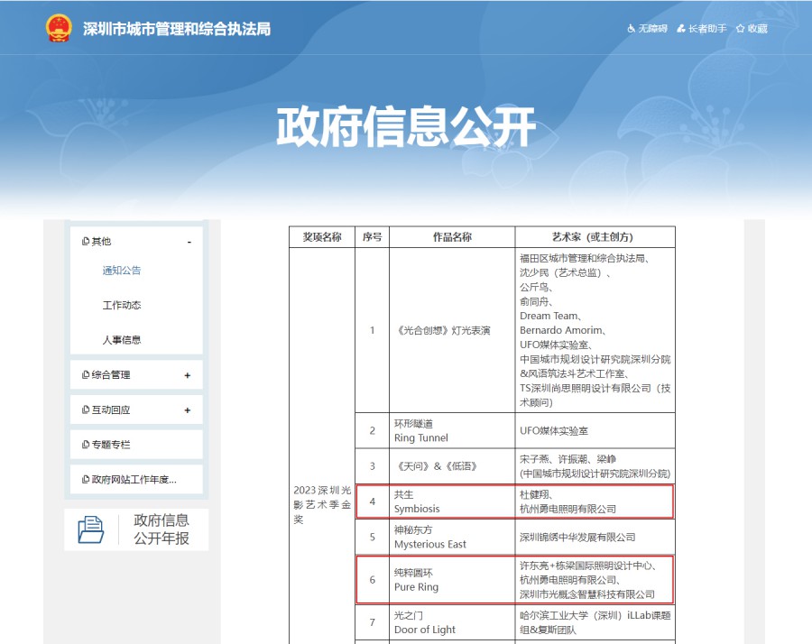This screenshot has width=812, height=644.
Task: Click the national emblem logo
Action: coord(59,28)
